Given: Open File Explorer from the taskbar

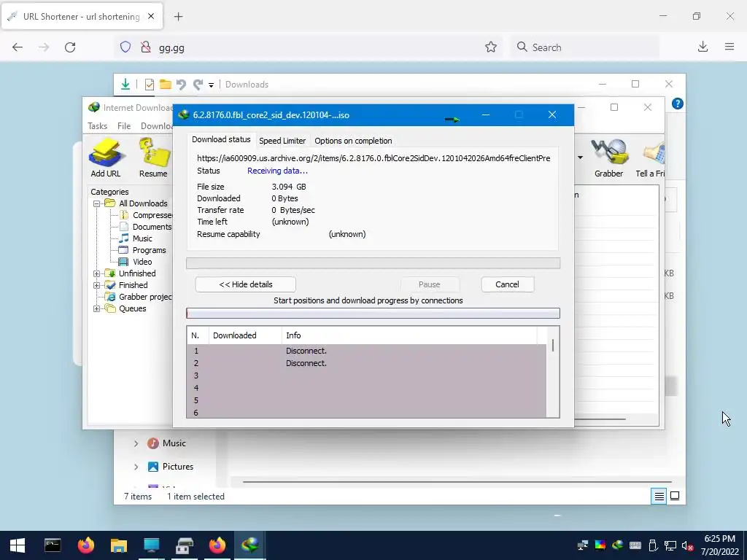Looking at the screenshot, I should pos(119,545).
